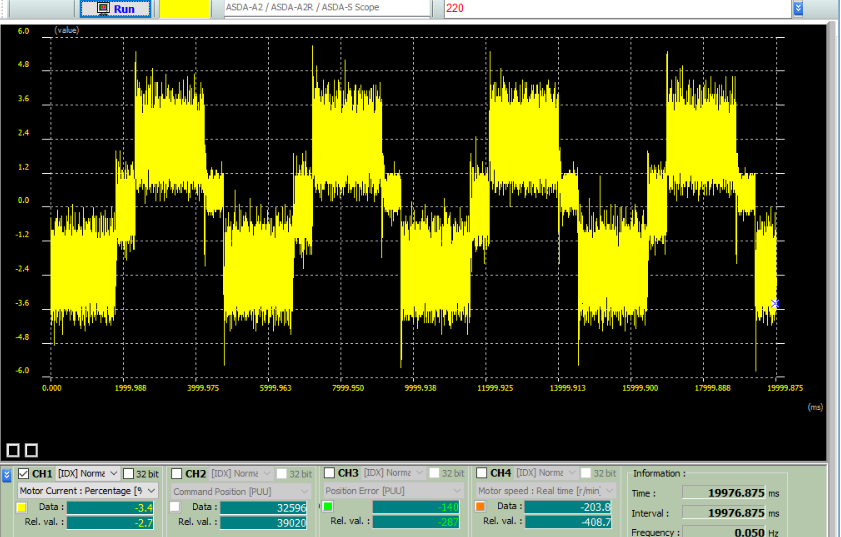The height and width of the screenshot is (537, 841).
Task: Open the CH1 [IDX] Normal dropdown
Action: point(88,473)
